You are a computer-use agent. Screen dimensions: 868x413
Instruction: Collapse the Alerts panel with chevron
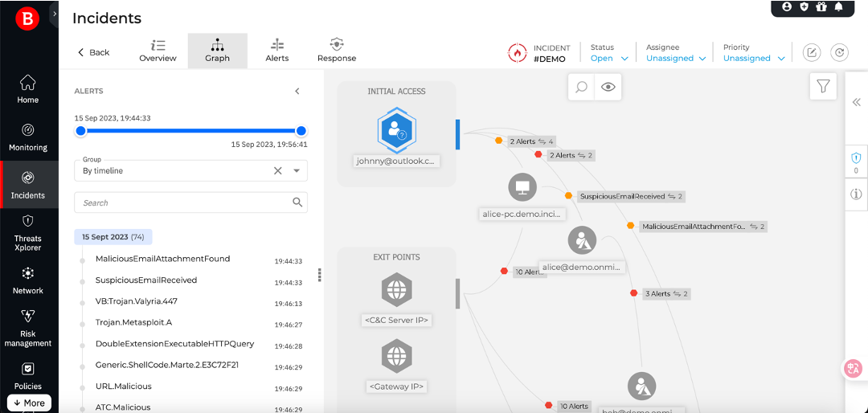pos(297,92)
